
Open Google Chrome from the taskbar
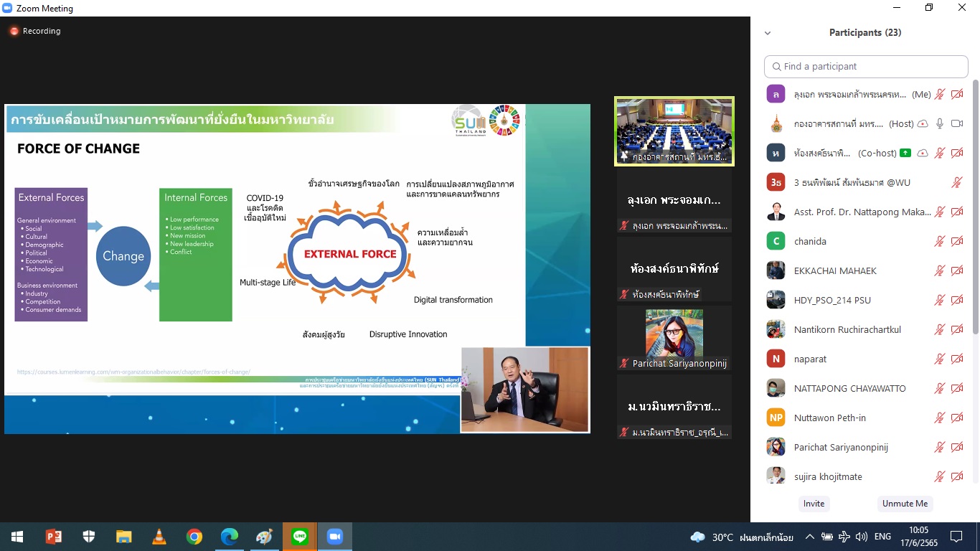tap(194, 537)
